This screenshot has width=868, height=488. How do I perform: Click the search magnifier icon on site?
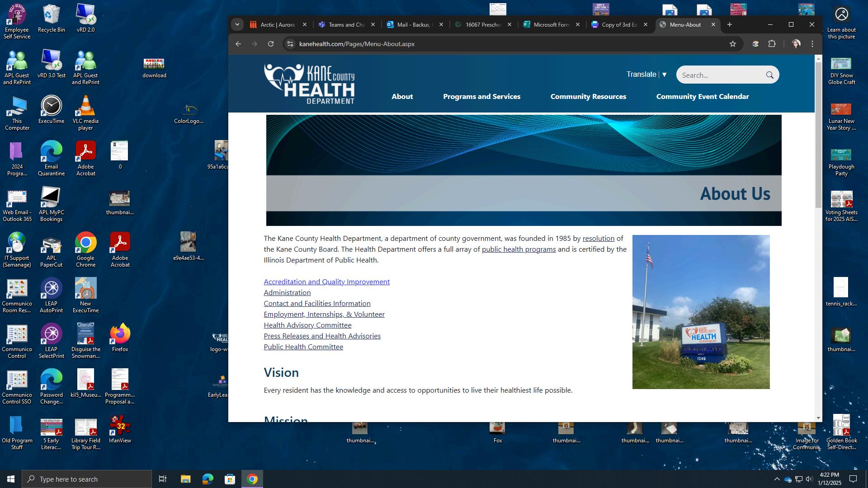point(769,75)
